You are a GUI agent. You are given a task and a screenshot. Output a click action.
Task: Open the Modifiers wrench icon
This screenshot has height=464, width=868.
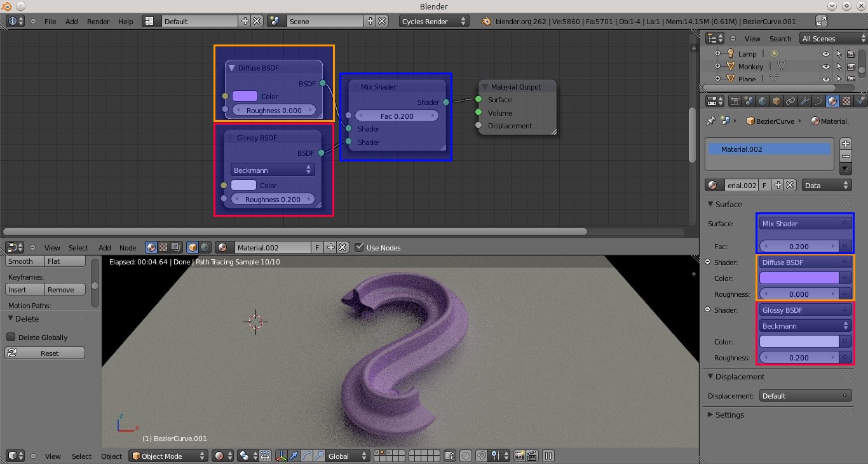click(804, 101)
